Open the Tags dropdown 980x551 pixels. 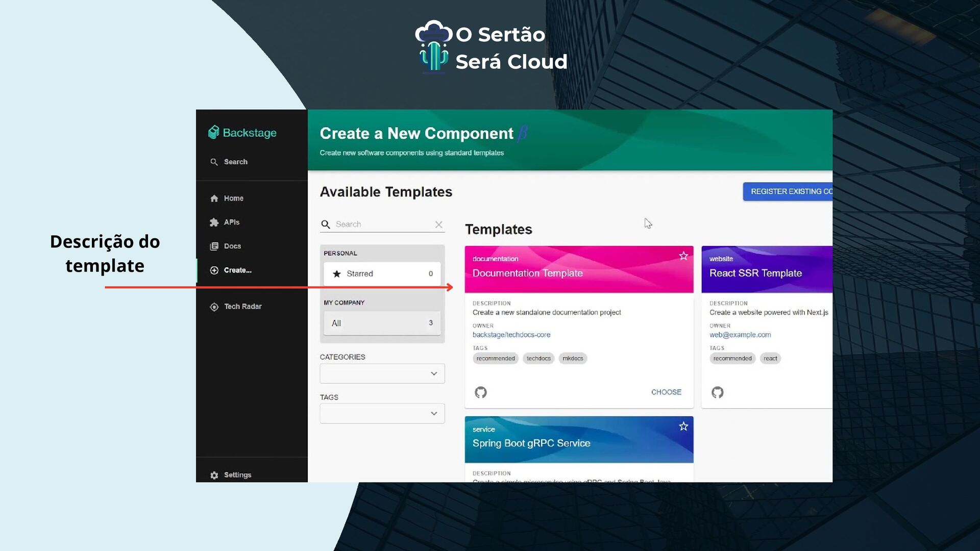pyautogui.click(x=382, y=414)
